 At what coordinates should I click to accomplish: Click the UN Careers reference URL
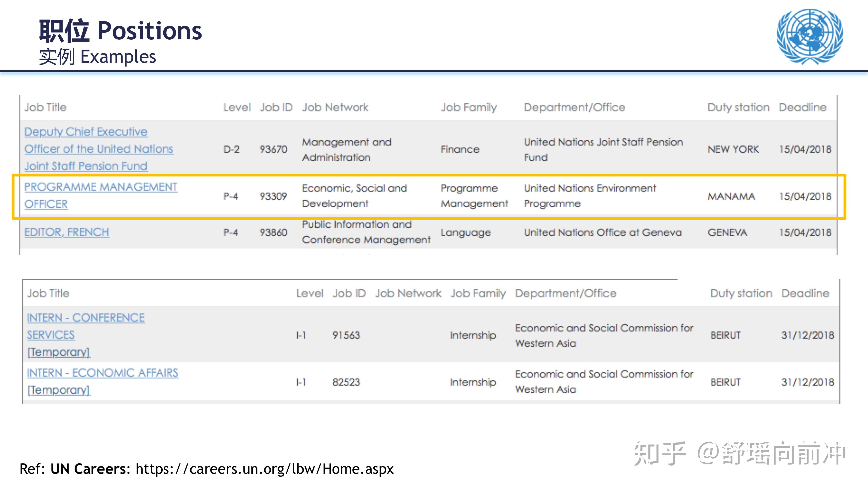point(264,469)
